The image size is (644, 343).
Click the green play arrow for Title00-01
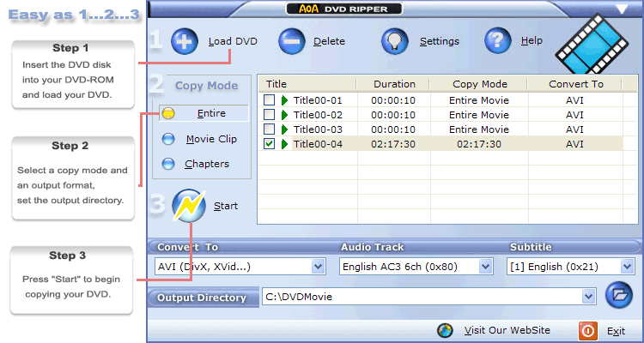pos(284,100)
